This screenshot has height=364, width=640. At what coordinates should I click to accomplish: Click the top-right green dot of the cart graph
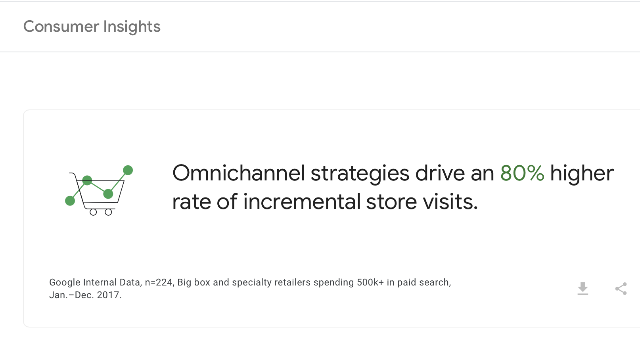click(128, 171)
